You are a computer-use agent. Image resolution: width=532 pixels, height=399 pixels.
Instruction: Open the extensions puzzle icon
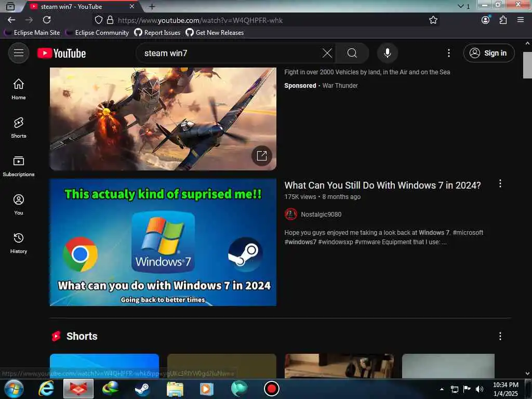503,20
